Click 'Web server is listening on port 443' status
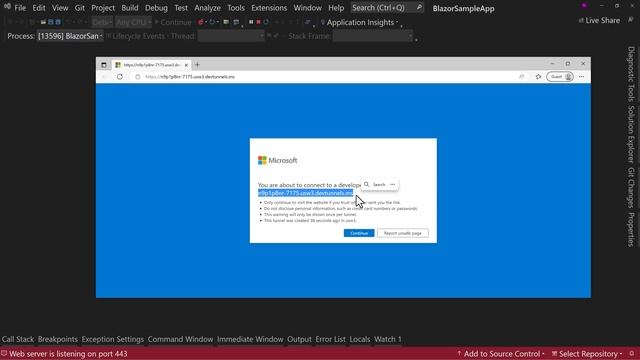This screenshot has width=640, height=360. pyautogui.click(x=64, y=354)
